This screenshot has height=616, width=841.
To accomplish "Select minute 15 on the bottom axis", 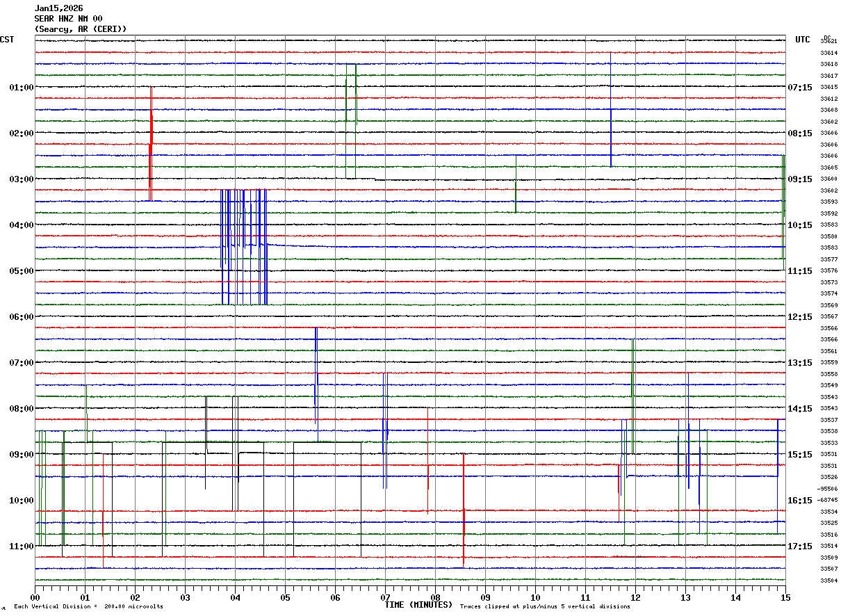I will (785, 597).
